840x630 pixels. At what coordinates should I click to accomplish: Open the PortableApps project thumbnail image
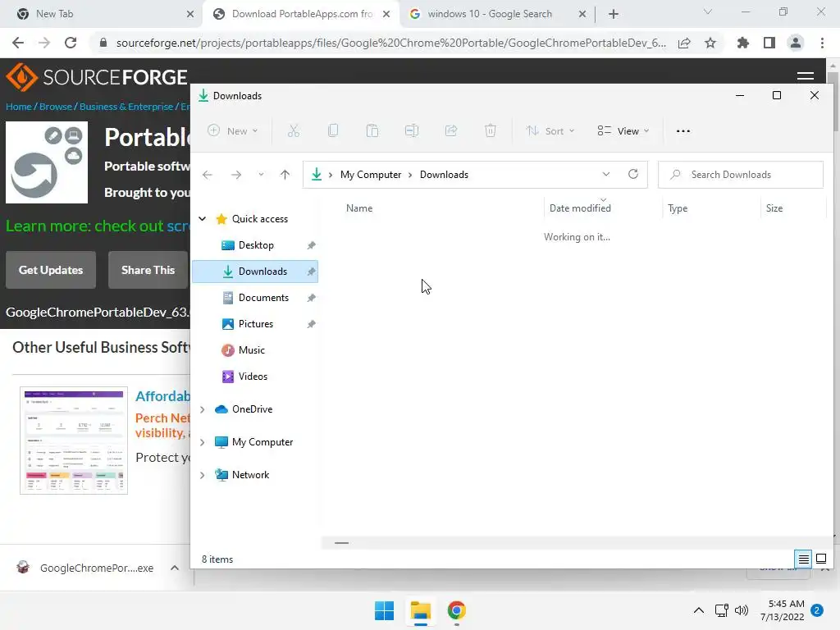pos(47,162)
